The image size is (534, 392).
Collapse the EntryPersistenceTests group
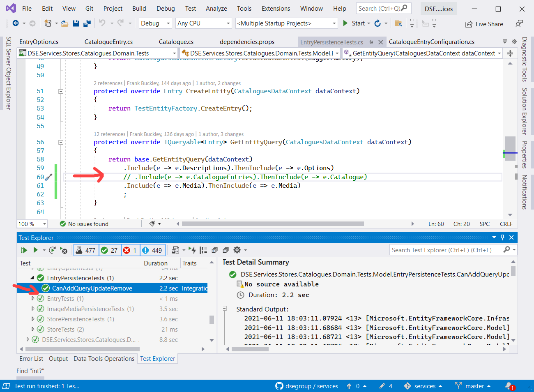click(32, 277)
